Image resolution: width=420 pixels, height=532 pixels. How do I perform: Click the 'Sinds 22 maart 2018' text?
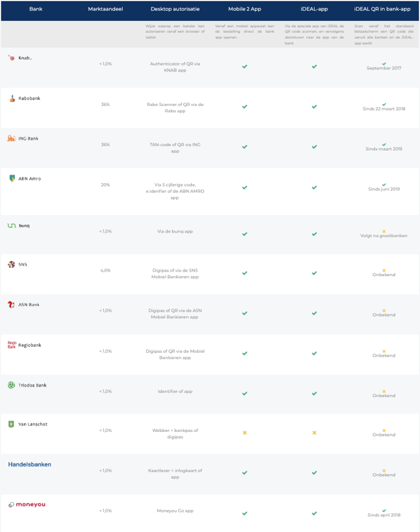(x=384, y=109)
